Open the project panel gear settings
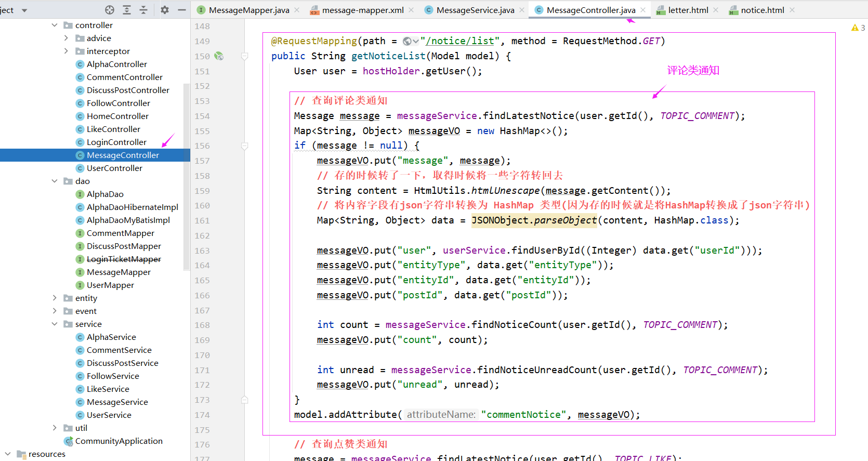This screenshot has width=868, height=461. tap(165, 10)
